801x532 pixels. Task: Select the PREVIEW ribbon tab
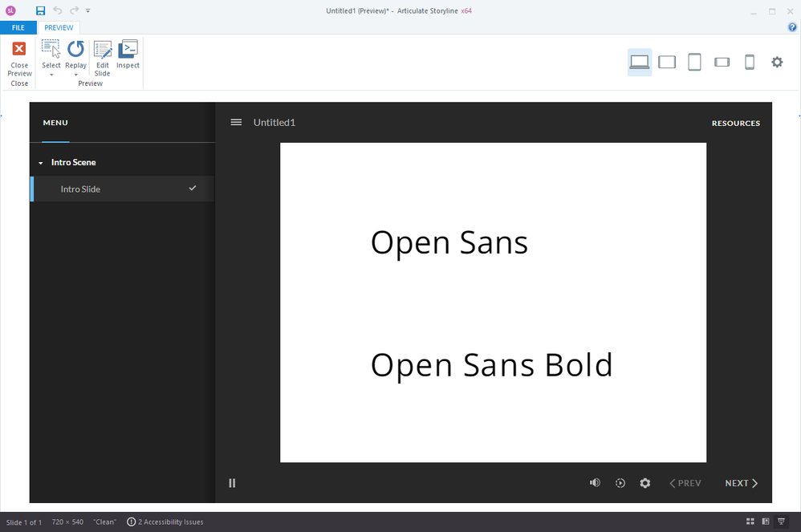(59, 27)
